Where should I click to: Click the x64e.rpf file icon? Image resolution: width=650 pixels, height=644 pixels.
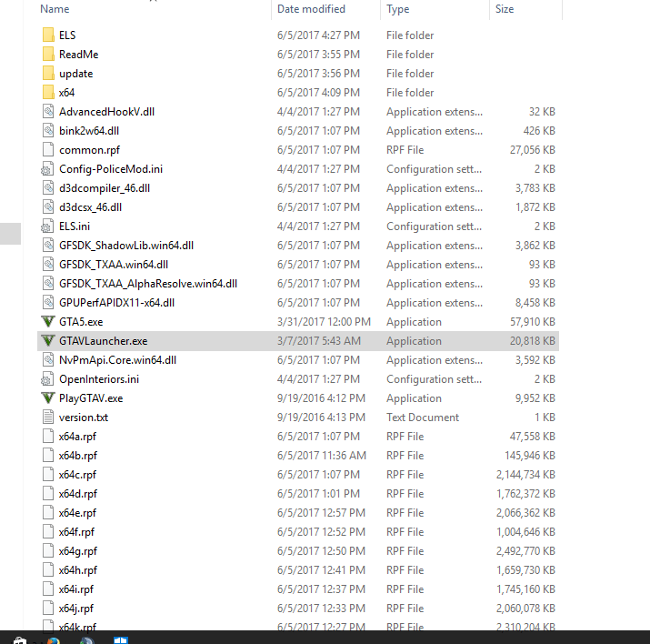(x=48, y=512)
